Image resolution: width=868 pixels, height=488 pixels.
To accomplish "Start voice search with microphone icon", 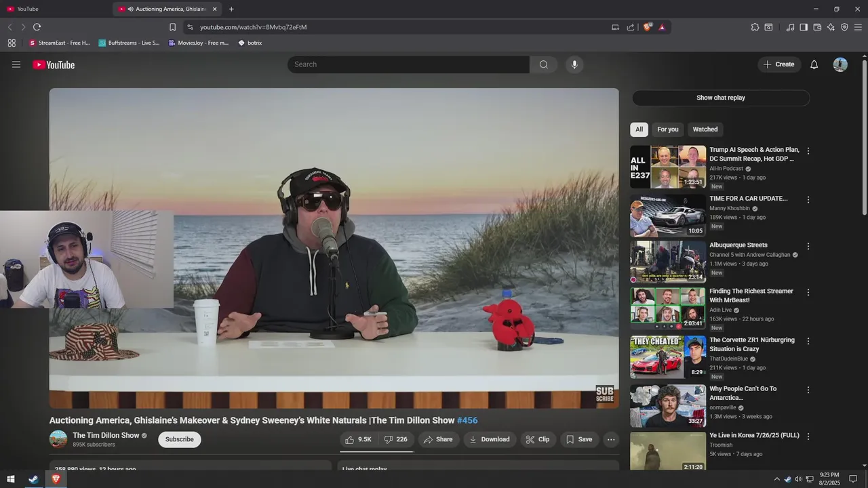I will pos(574,64).
